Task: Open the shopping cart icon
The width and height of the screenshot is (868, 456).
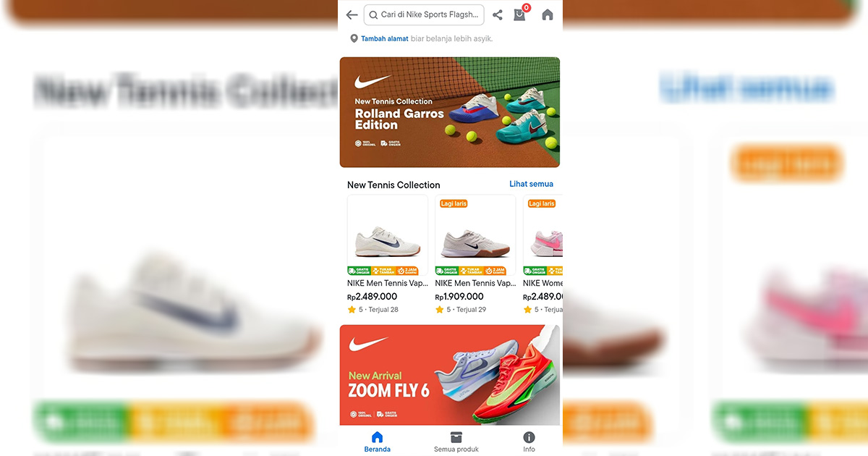Action: click(x=520, y=14)
